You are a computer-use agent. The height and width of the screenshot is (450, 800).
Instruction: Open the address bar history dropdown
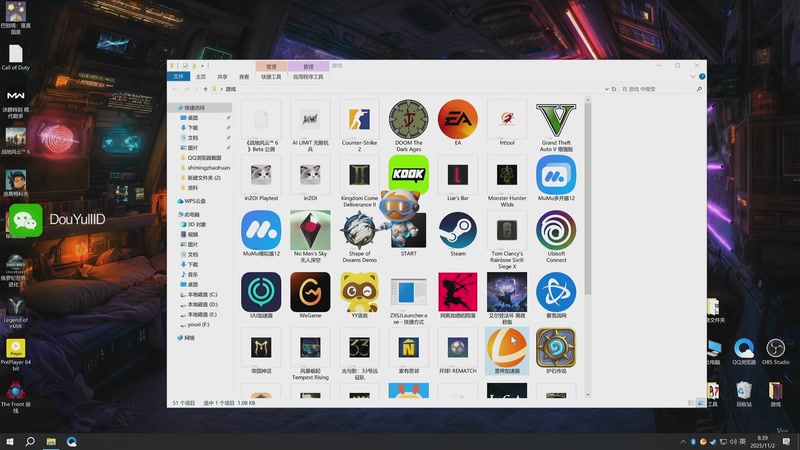pyautogui.click(x=606, y=89)
